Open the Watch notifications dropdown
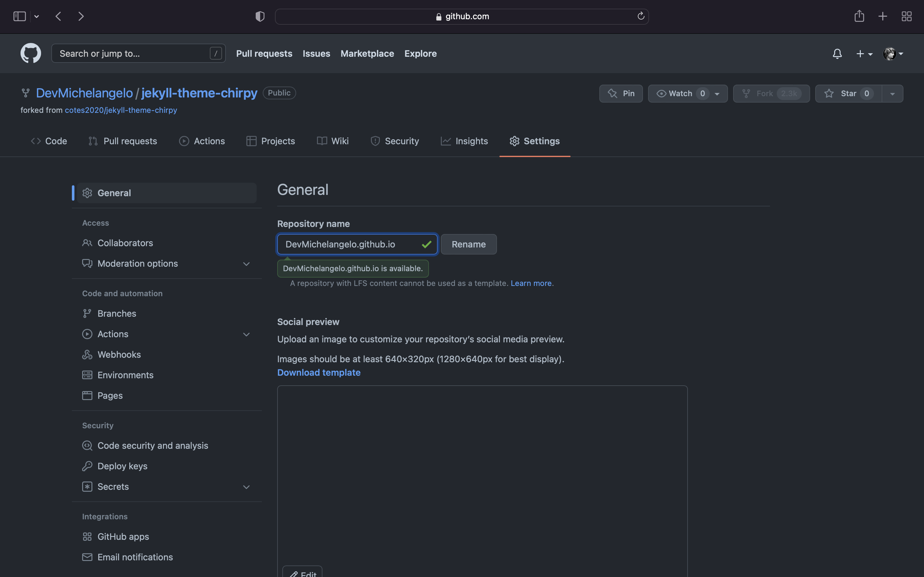Screen dimensions: 924x577 click(x=717, y=94)
